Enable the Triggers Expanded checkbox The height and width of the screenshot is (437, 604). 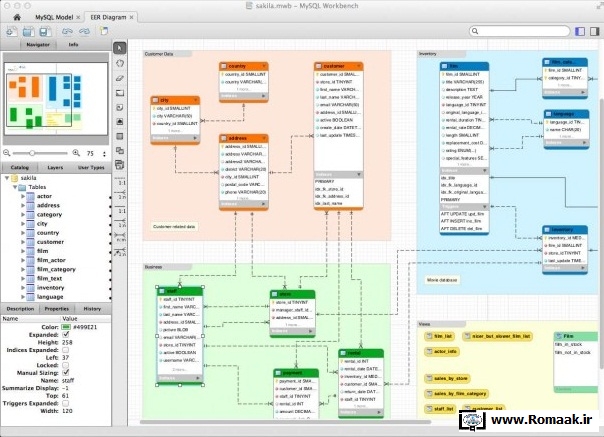pos(66,403)
